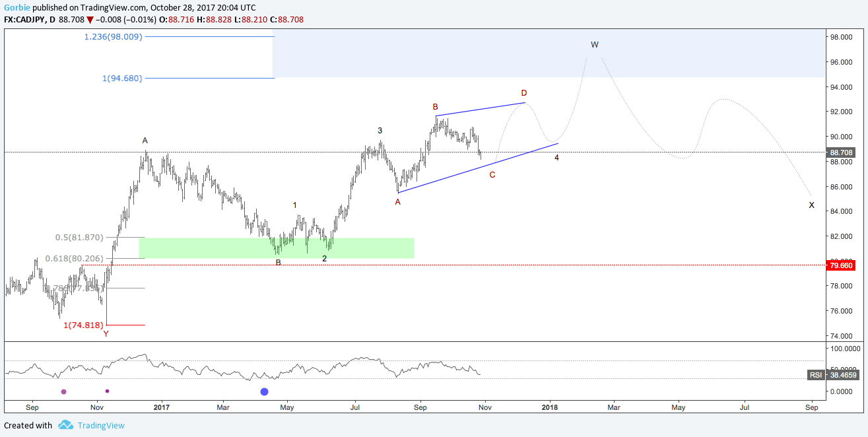Click the red C wave label
Image resolution: width=868 pixels, height=437 pixels.
[492, 175]
